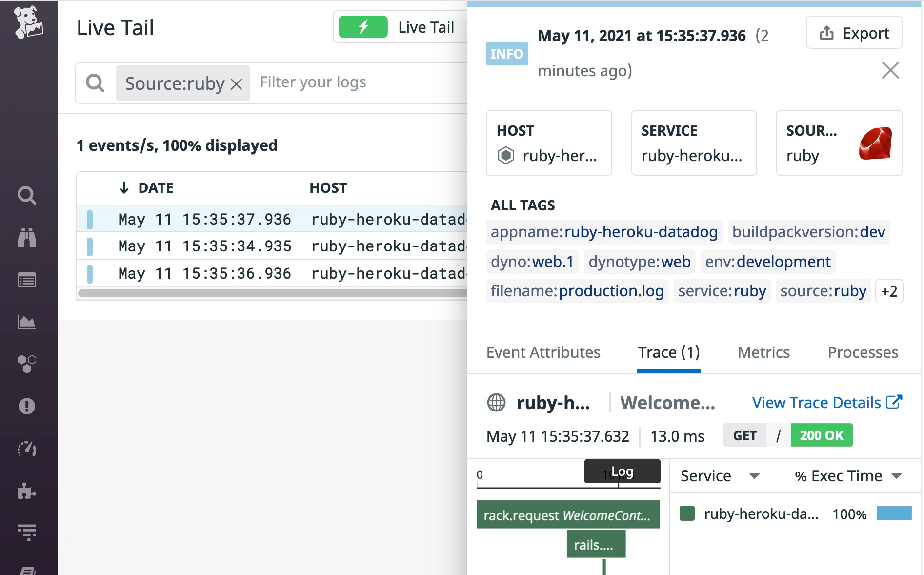924x575 pixels.
Task: Click the DATE sort arrow in the table header
Action: (x=124, y=188)
